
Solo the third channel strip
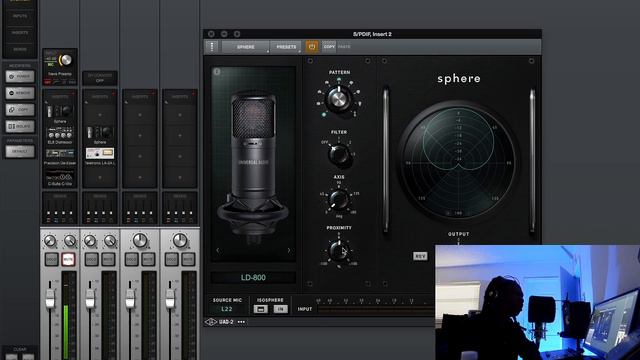pyautogui.click(x=131, y=260)
